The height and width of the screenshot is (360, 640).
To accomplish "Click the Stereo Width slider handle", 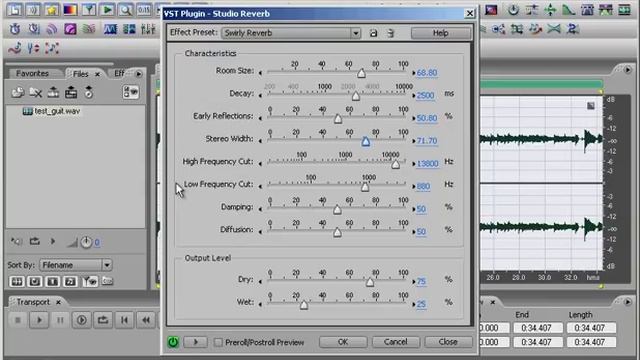I will [366, 141].
